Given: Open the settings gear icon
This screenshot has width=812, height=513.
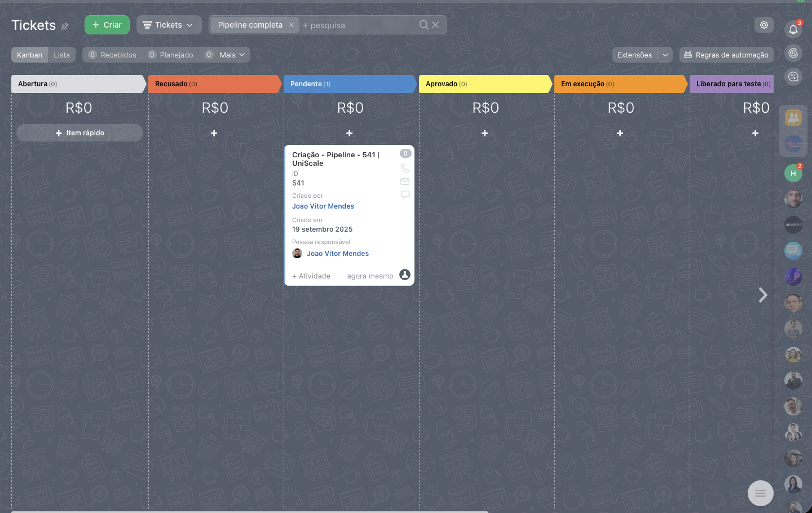Looking at the screenshot, I should click(764, 25).
